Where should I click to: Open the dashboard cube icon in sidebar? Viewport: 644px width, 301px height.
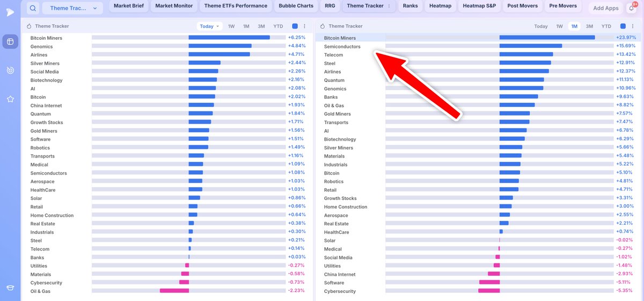click(10, 41)
